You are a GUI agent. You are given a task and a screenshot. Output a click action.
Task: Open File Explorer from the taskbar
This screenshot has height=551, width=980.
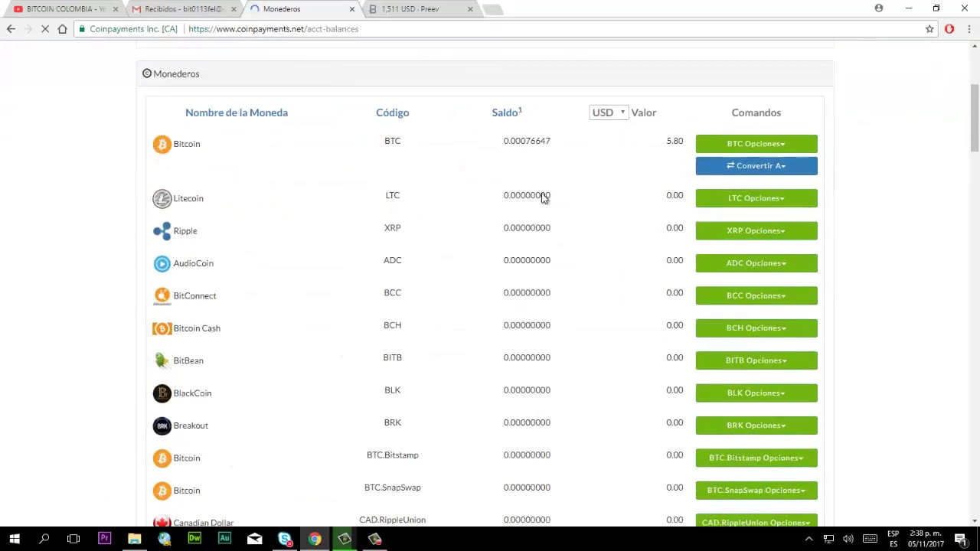pyautogui.click(x=134, y=539)
